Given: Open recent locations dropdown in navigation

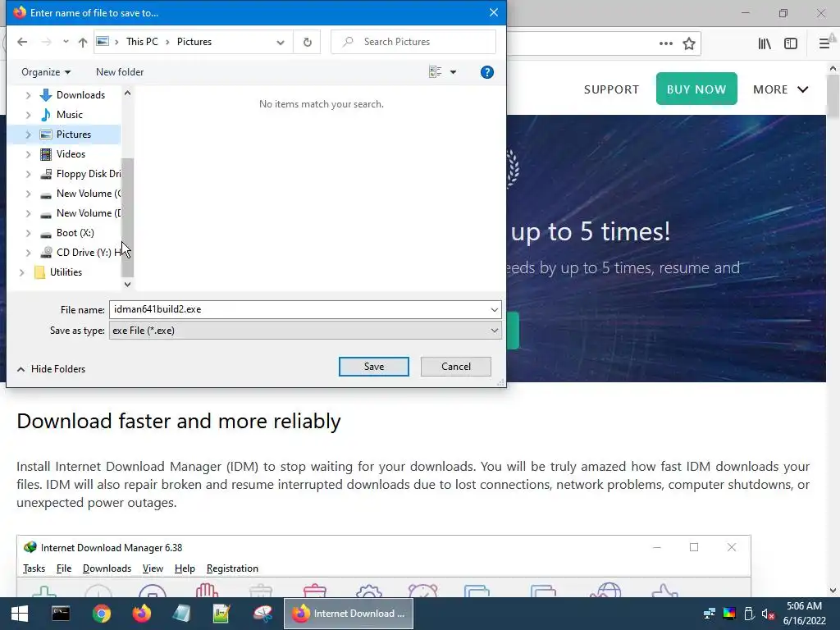Looking at the screenshot, I should point(66,42).
